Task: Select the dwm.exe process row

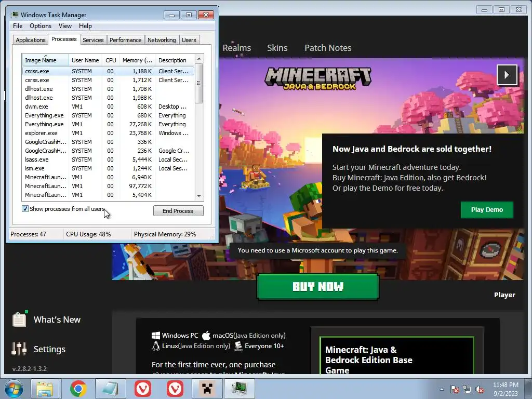Action: (x=108, y=107)
